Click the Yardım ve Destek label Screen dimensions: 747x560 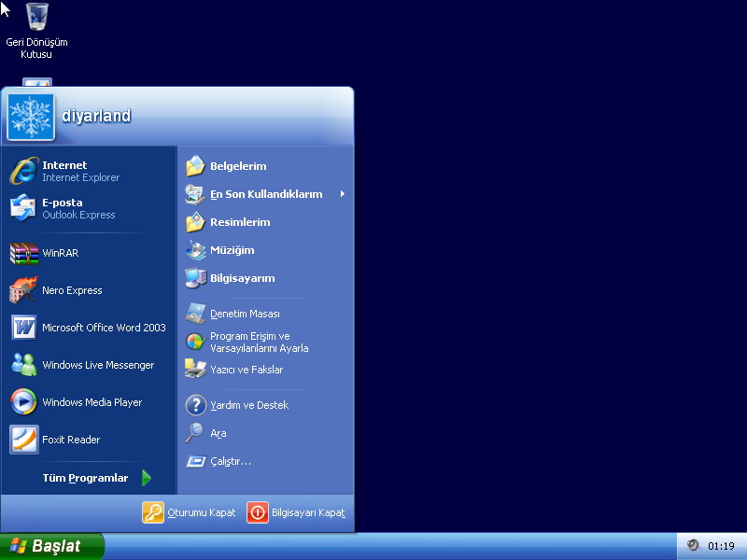pos(249,405)
